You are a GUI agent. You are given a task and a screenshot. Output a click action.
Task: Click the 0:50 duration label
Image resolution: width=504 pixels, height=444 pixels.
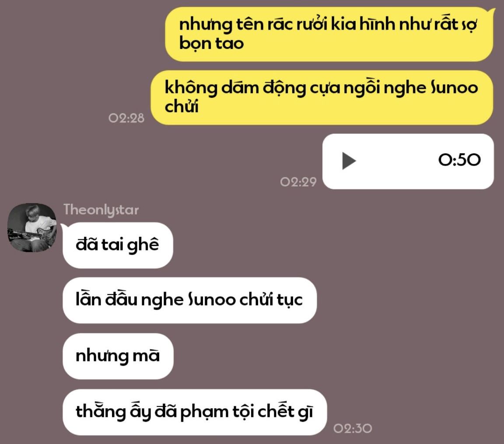click(x=459, y=160)
